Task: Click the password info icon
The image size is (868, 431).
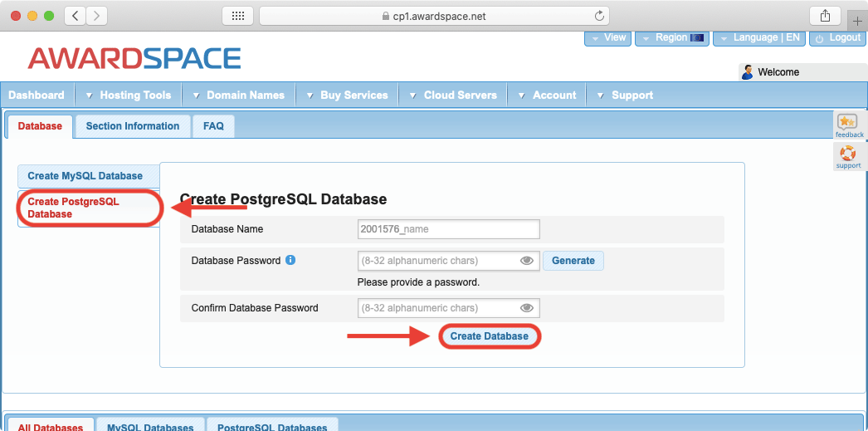Action: [290, 260]
